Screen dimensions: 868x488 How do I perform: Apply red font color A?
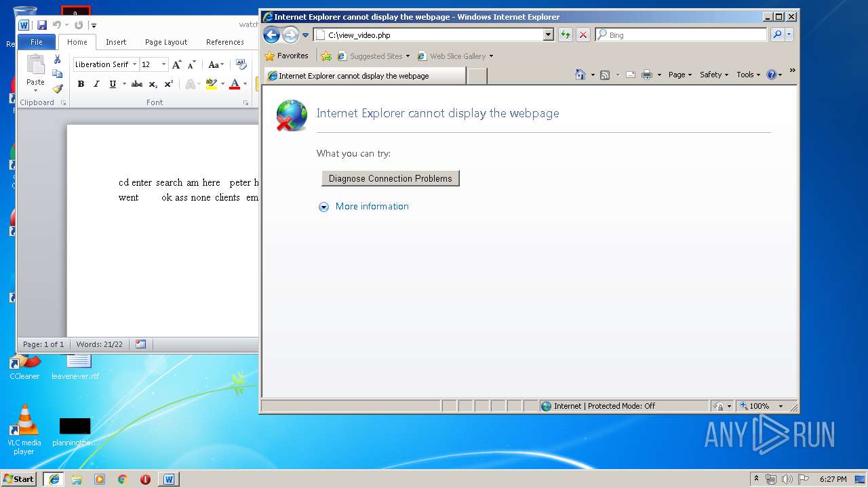(x=235, y=84)
